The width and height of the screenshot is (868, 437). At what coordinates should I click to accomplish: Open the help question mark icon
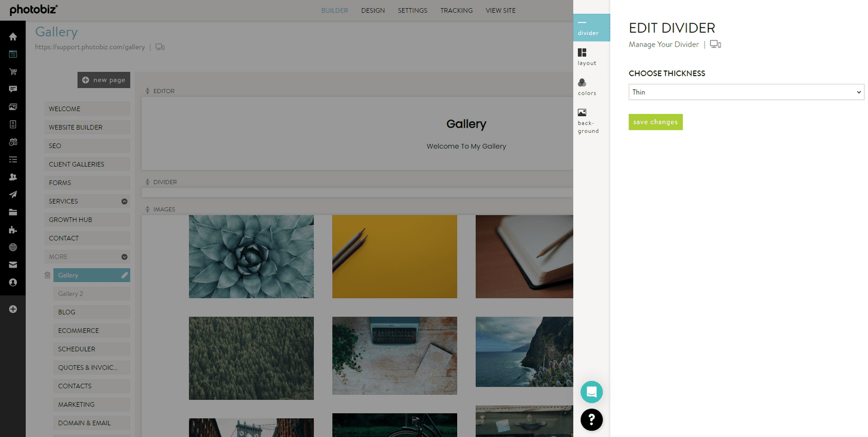point(591,420)
